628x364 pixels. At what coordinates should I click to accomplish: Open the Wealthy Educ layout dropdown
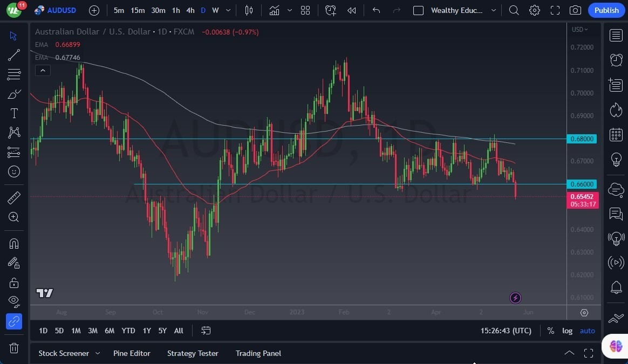click(x=493, y=10)
